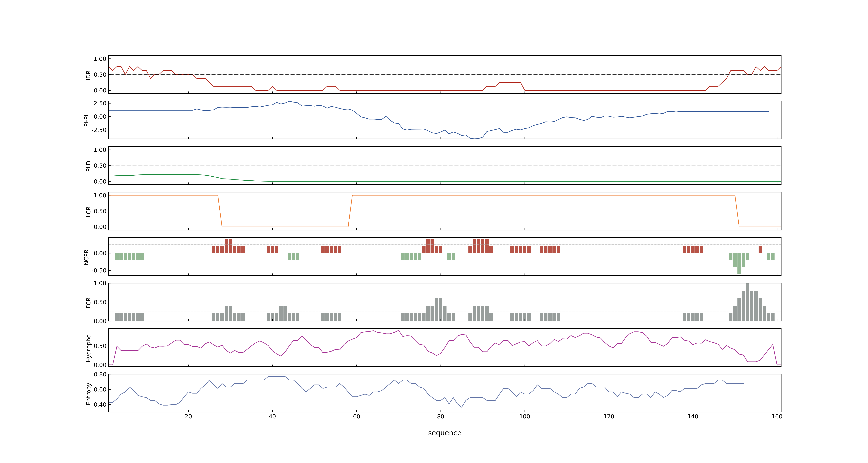868x463 pixels.
Task: Click x-axis tick label 20
Action: (x=188, y=416)
